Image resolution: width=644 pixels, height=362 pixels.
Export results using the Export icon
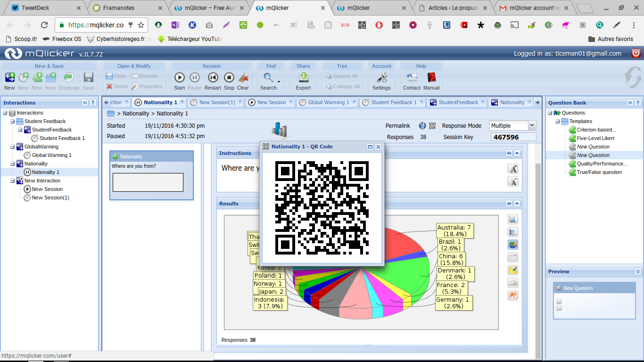303,78
